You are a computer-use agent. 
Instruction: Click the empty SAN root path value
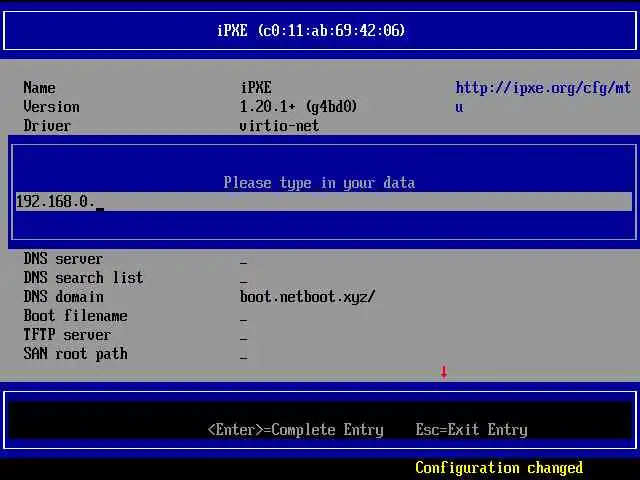point(243,358)
